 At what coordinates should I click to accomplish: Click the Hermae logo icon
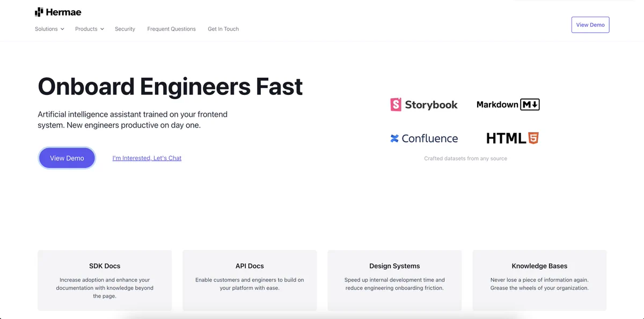(39, 12)
